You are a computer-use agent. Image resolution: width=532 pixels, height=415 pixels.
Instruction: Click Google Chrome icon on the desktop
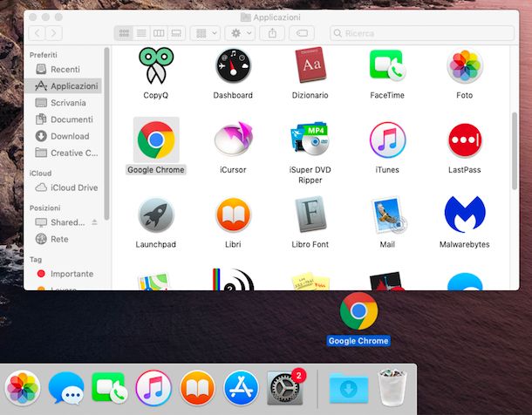(358, 311)
